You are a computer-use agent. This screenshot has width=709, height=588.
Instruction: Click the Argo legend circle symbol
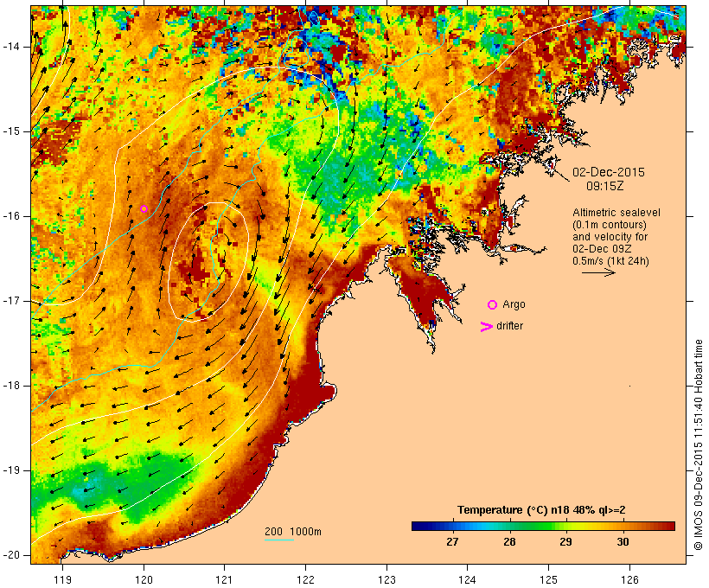[x=493, y=304]
